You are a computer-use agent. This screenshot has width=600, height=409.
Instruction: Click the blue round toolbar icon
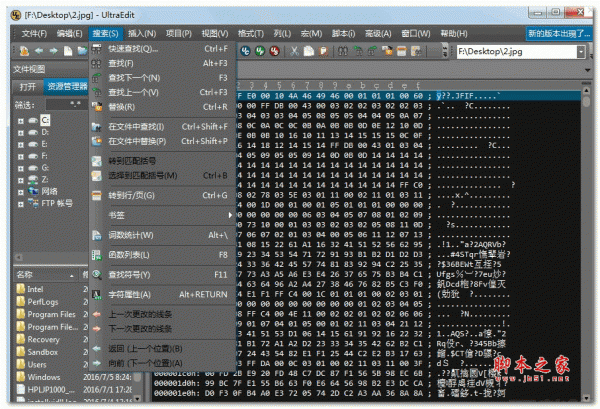point(245,51)
